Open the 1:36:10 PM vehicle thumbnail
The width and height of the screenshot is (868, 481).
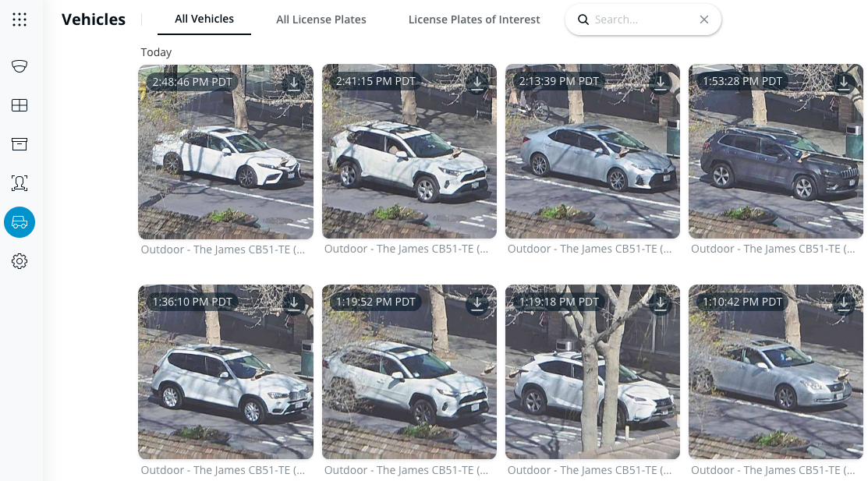225,382
